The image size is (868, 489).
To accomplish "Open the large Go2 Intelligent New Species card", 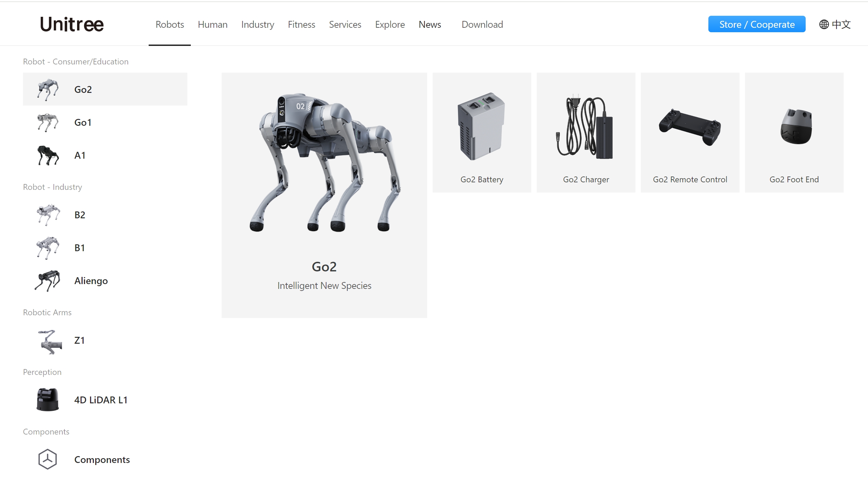I will click(x=324, y=195).
